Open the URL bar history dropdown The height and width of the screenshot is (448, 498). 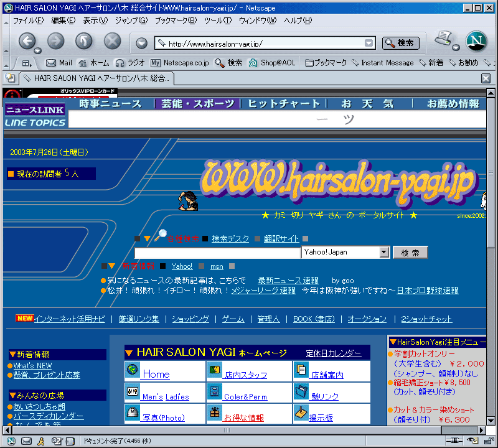coord(369,43)
